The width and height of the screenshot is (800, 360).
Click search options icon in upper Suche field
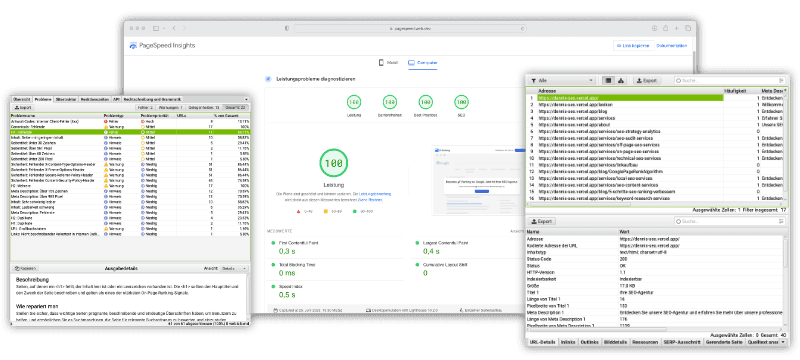781,81
